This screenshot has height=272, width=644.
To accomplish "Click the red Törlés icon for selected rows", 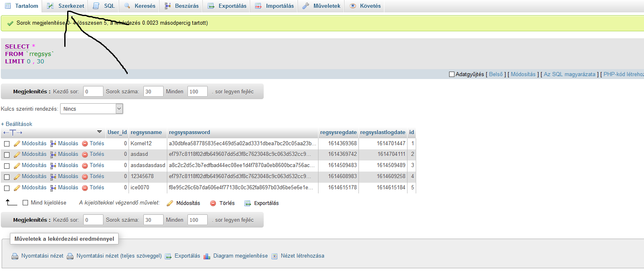I will click(213, 203).
